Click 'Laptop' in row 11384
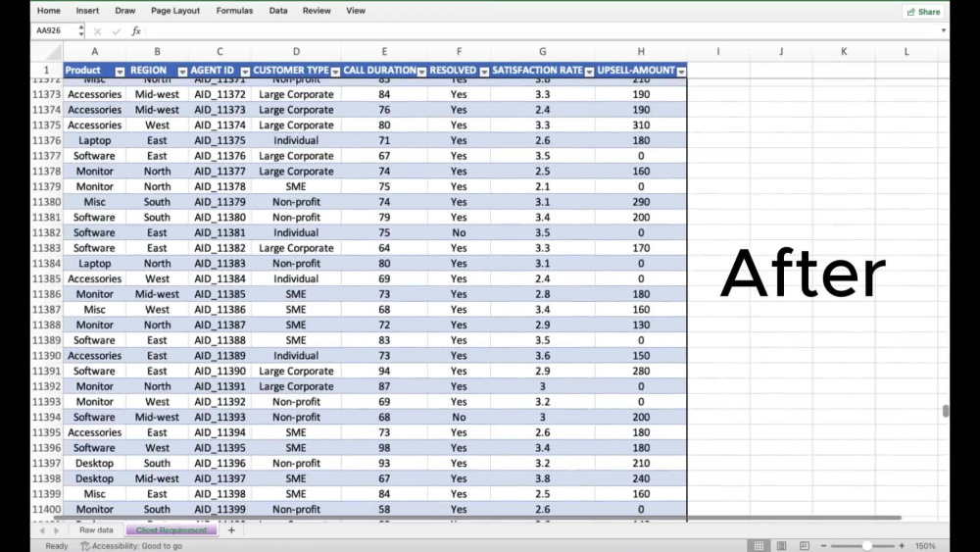 pos(94,263)
